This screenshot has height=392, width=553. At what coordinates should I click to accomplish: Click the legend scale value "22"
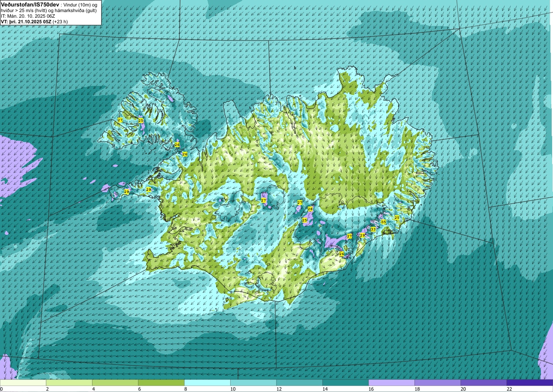click(509, 389)
